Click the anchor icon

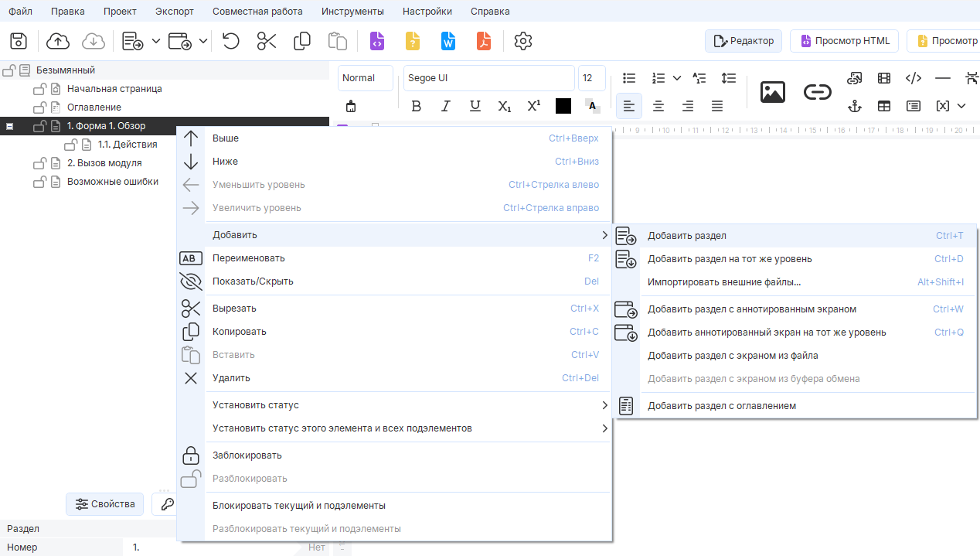tap(855, 106)
